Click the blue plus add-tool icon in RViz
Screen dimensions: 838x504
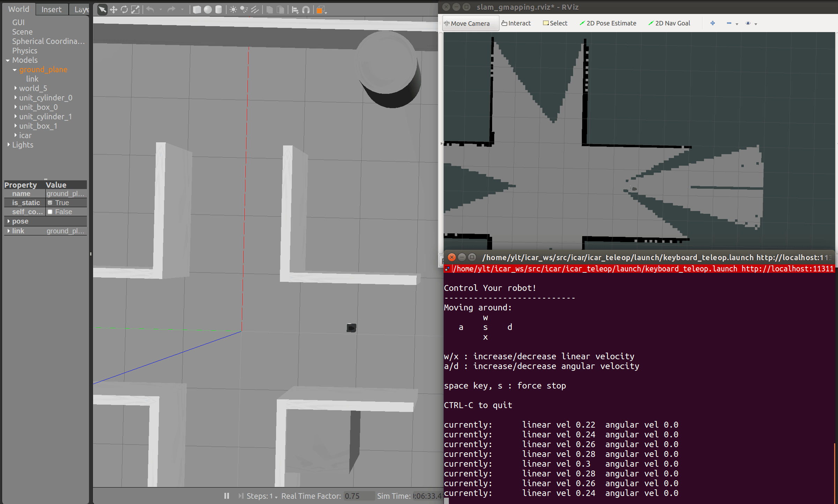(713, 23)
